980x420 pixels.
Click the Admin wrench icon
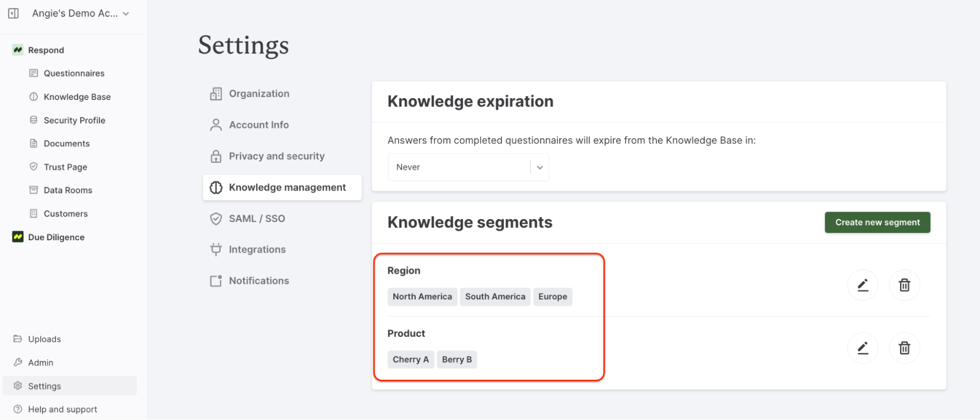pyautogui.click(x=18, y=362)
